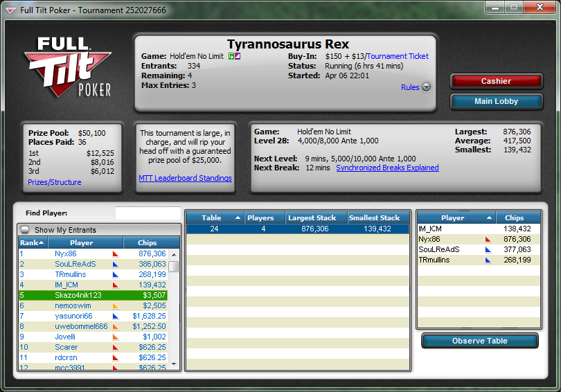Sort tables by Largest Stack header

[317, 217]
